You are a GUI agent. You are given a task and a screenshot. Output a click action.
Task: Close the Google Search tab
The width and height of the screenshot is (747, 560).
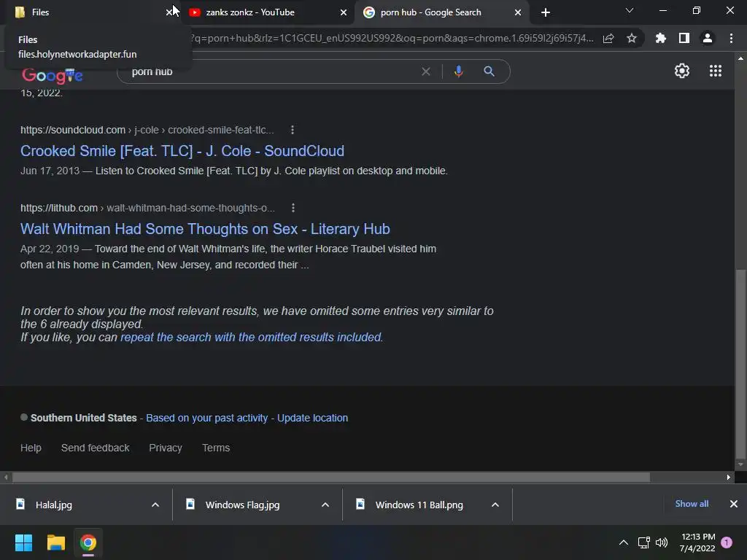click(x=518, y=12)
